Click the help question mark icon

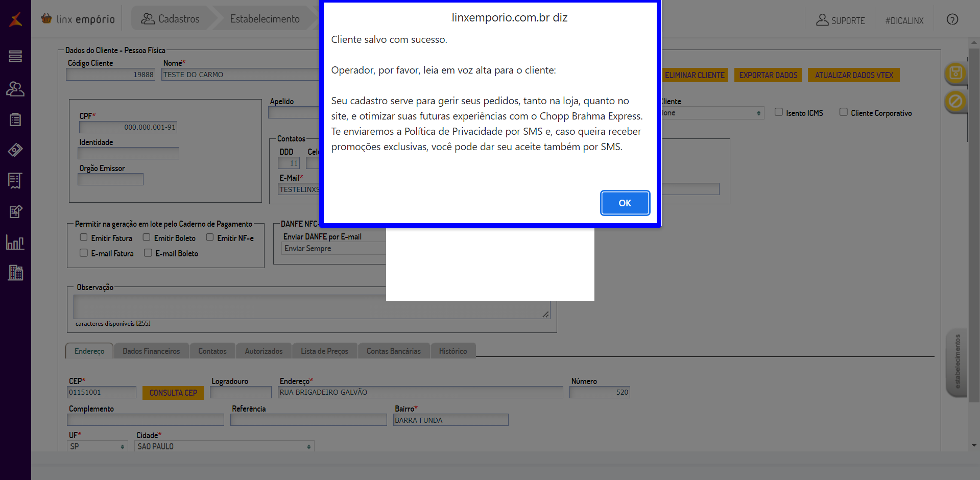pyautogui.click(x=952, y=19)
